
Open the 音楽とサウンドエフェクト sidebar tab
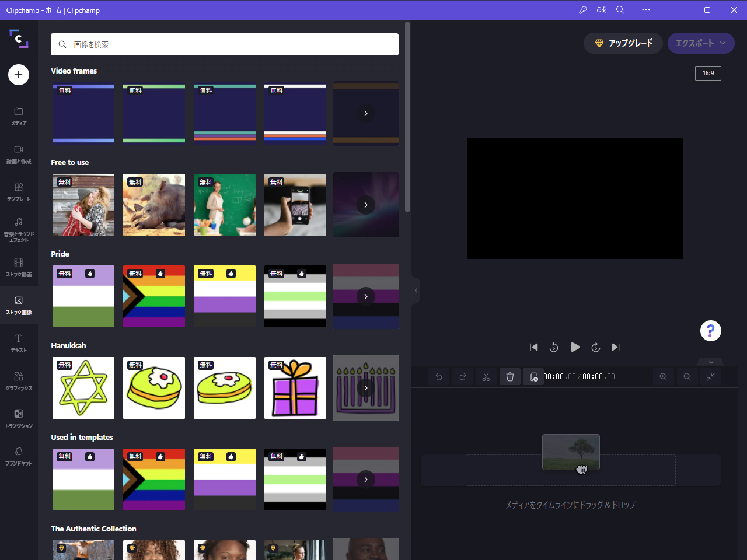pyautogui.click(x=19, y=229)
